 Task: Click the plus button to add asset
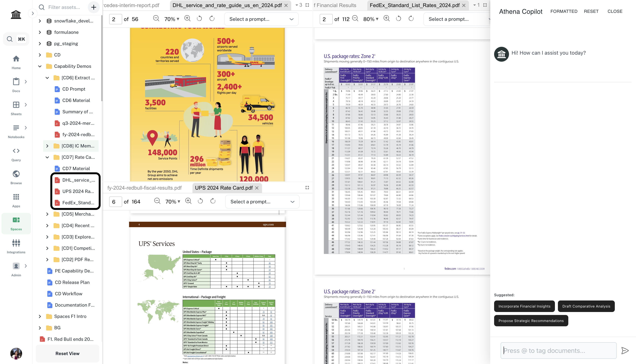point(94,7)
